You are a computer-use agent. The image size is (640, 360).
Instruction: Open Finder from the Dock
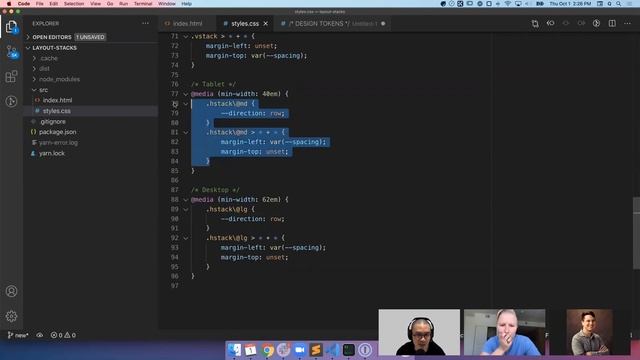234,350
